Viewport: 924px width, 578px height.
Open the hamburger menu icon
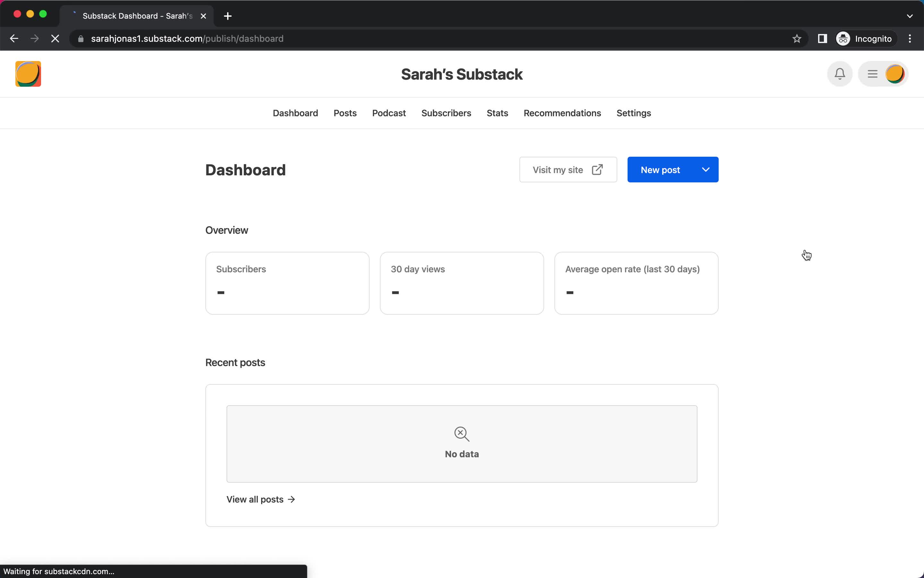click(872, 74)
